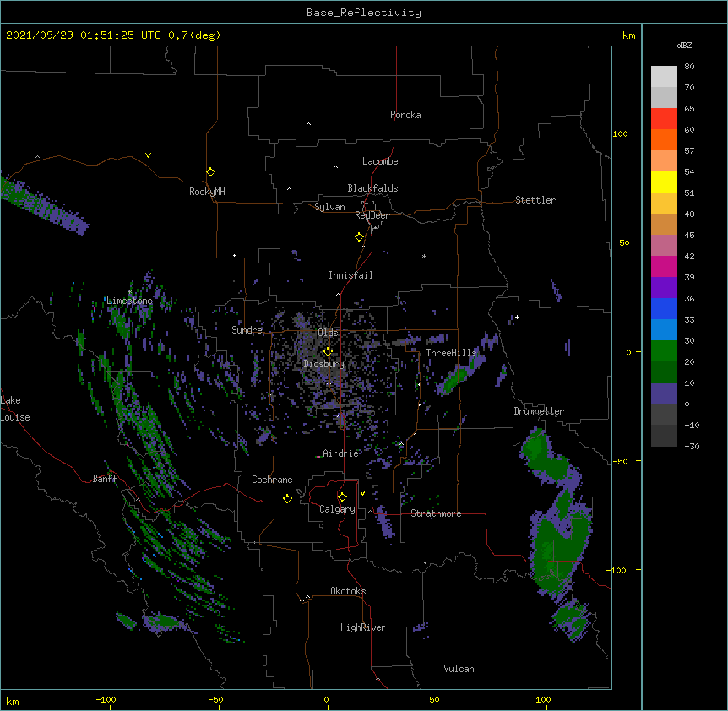Pick the 36 dBZ blue swatch
The width and height of the screenshot is (728, 711).
pyautogui.click(x=664, y=308)
